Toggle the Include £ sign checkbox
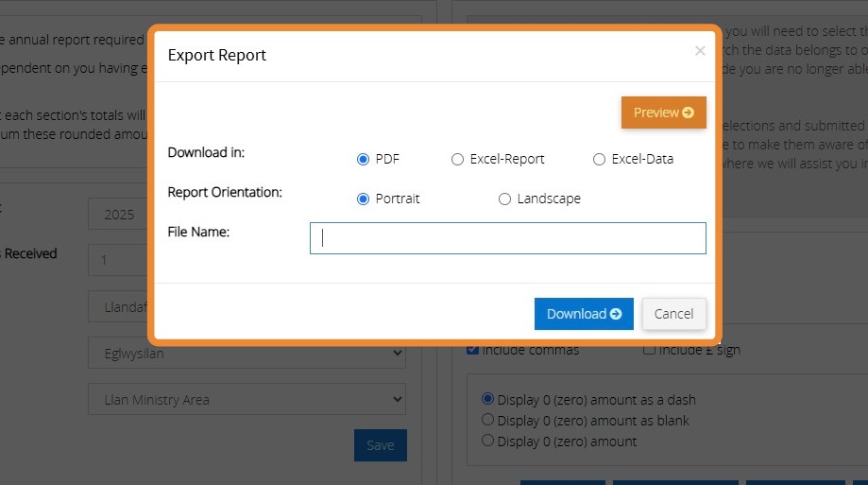This screenshot has height=485, width=868. tap(649, 351)
